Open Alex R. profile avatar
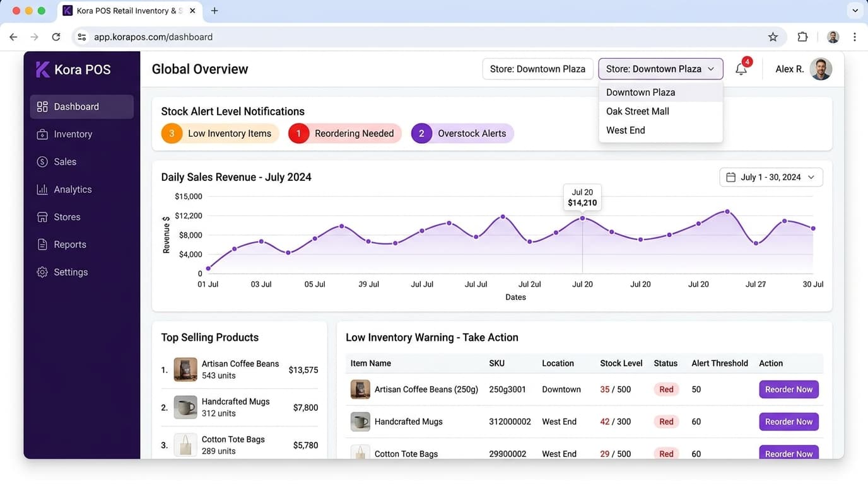The height and width of the screenshot is (484, 868). [821, 69]
